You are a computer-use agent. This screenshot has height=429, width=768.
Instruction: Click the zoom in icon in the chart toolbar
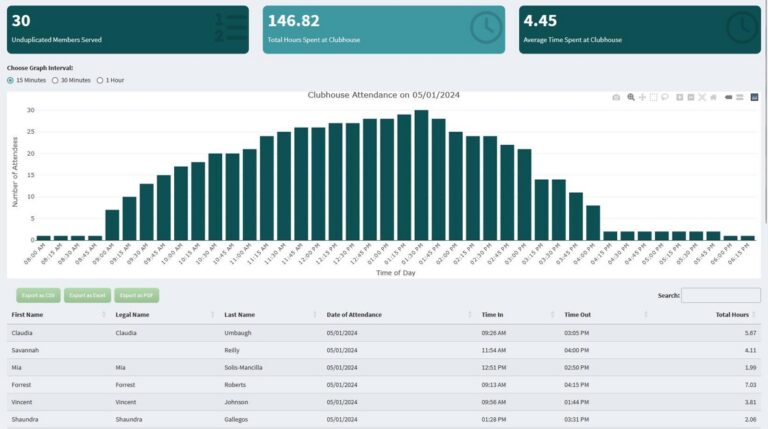point(679,97)
